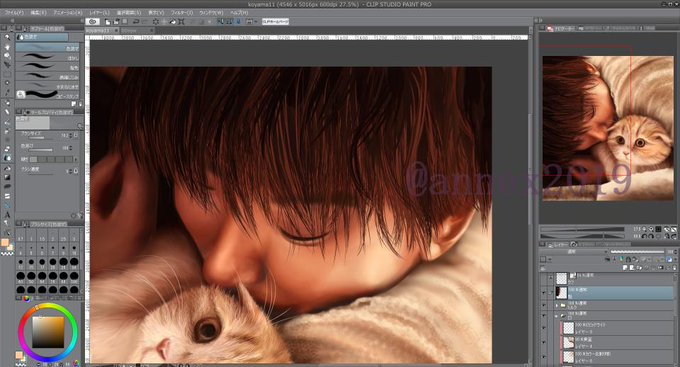
Task: Select the ぼかし blur sub tool
Action: pos(48,58)
